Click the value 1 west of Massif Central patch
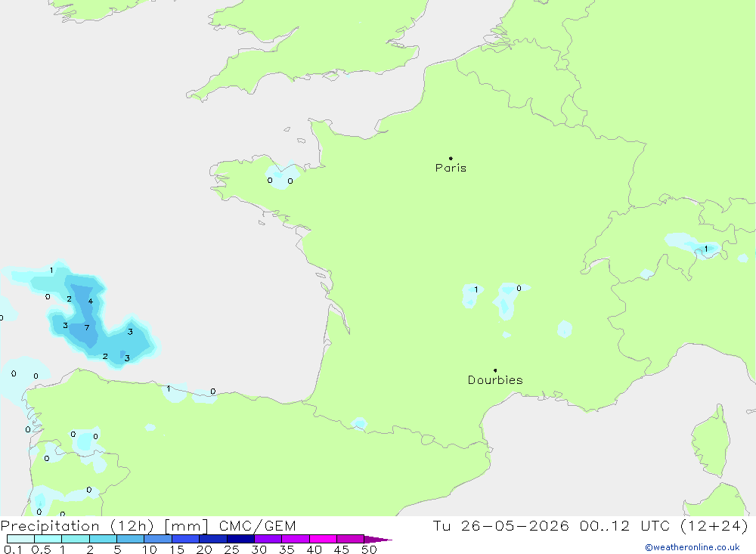 476,289
